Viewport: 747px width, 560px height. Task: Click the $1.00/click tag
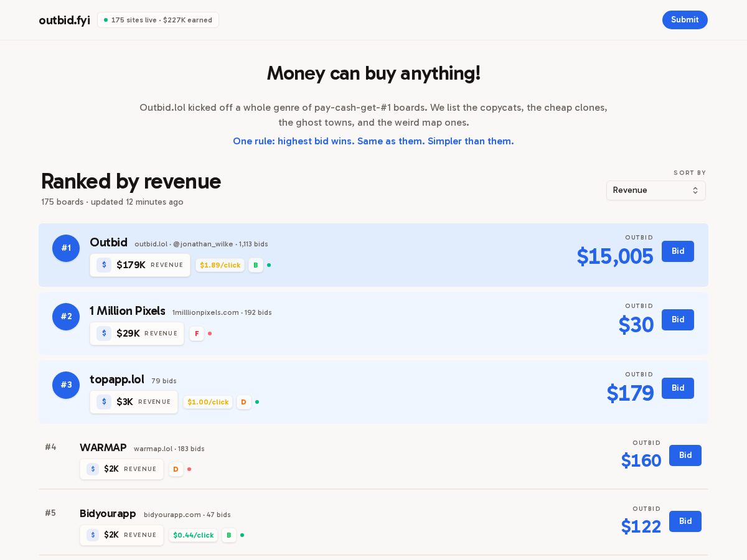pos(208,402)
